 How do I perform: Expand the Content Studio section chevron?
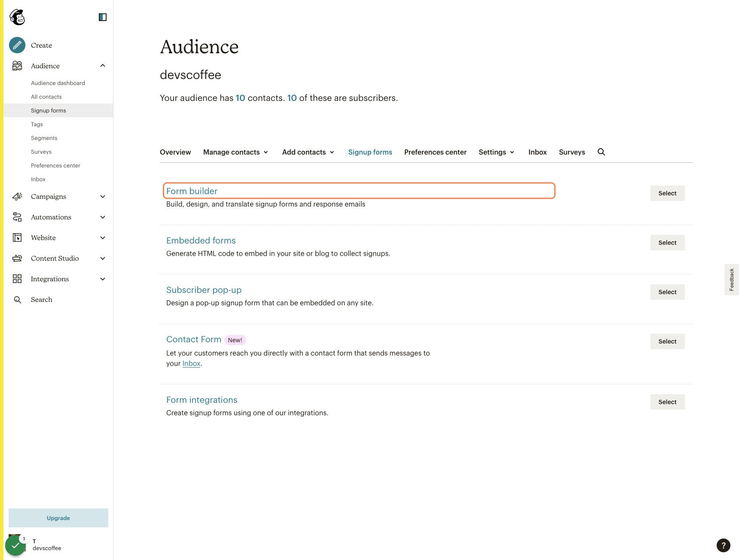point(103,258)
